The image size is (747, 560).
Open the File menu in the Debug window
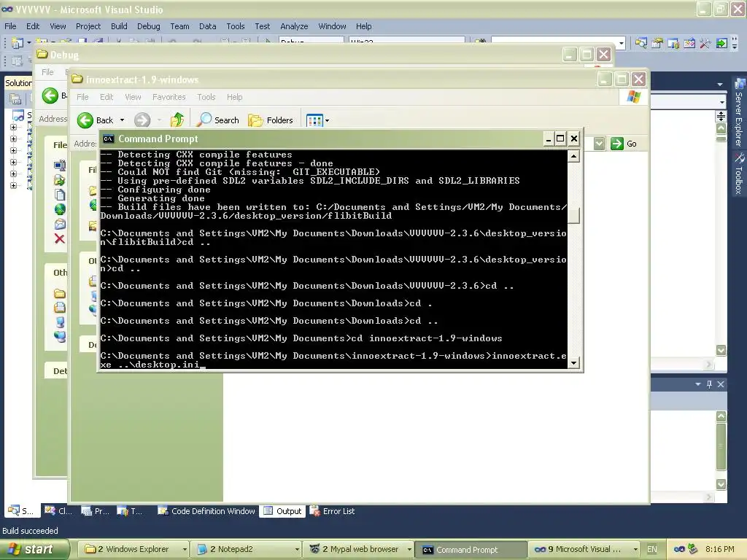[x=47, y=72]
